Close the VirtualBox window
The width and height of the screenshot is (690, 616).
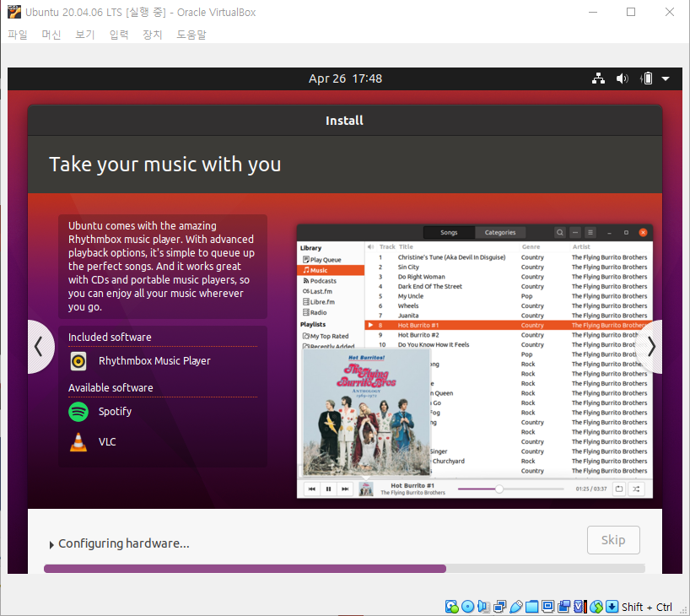[669, 12]
